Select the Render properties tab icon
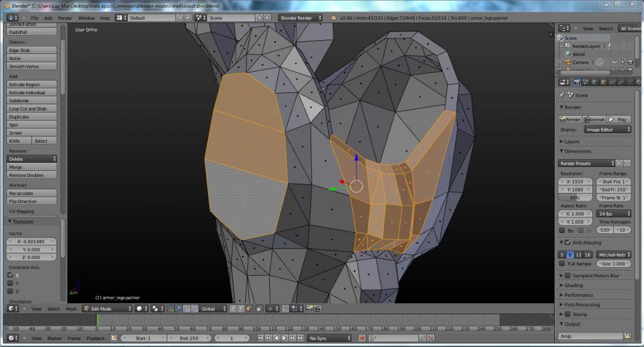This screenshot has height=347, width=644. [577, 82]
